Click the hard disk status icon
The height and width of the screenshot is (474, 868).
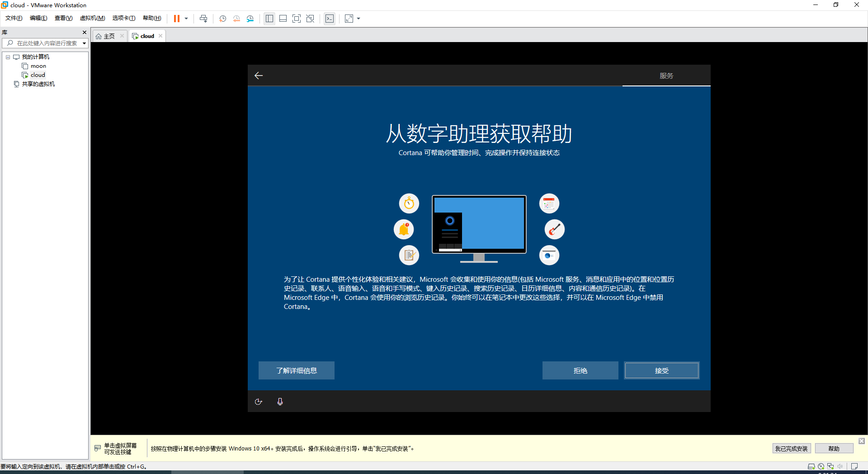[811, 466]
